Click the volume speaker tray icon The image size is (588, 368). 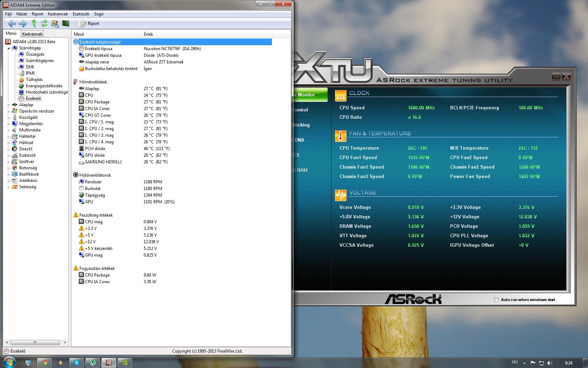(x=550, y=363)
